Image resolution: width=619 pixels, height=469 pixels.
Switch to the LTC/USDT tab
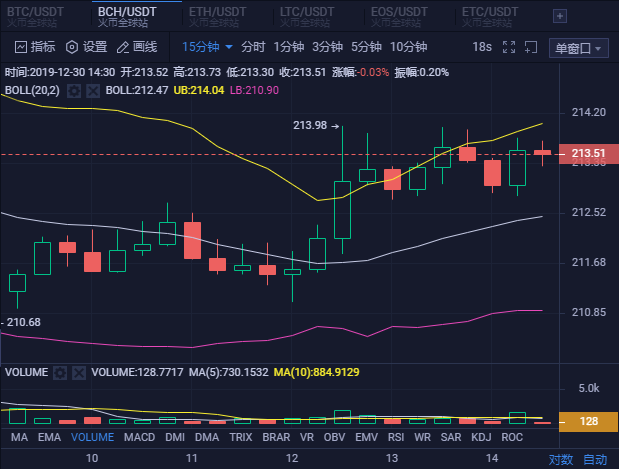[x=307, y=17]
